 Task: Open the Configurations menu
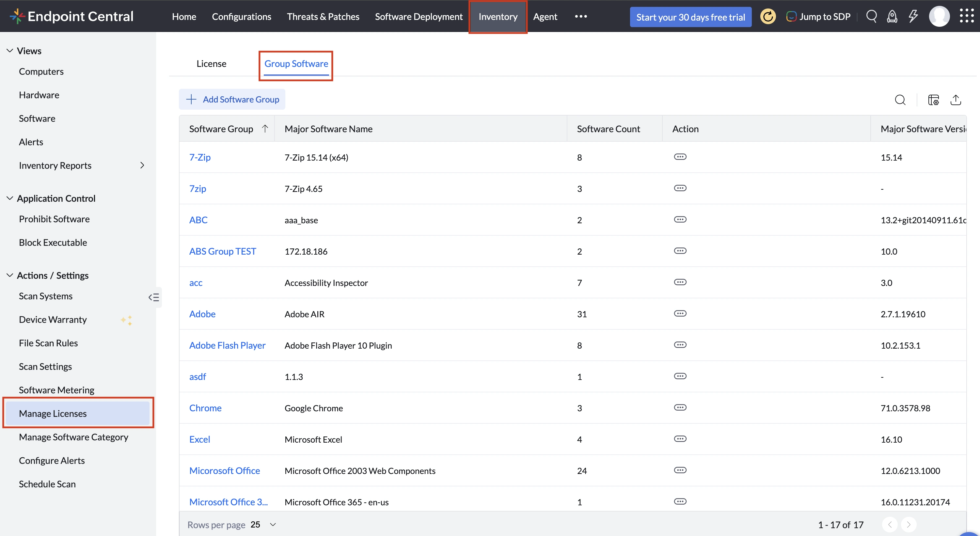tap(241, 16)
